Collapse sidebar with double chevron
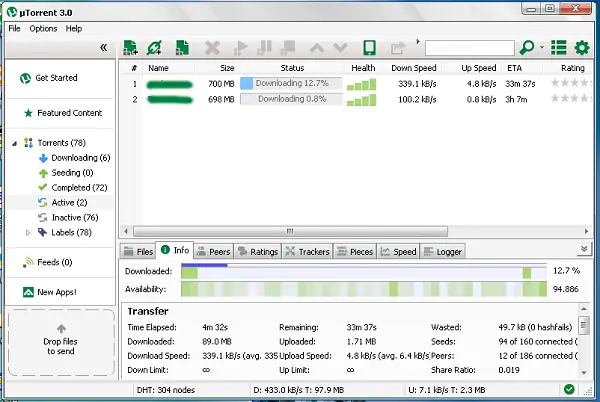The width and height of the screenshot is (600, 402). (x=103, y=47)
